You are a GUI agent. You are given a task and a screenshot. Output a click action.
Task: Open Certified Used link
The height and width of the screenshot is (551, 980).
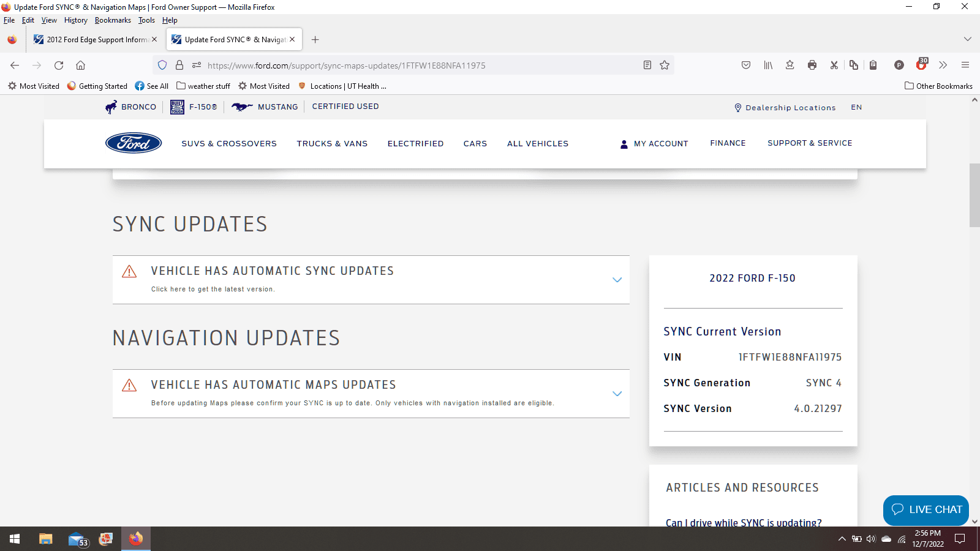tap(345, 107)
